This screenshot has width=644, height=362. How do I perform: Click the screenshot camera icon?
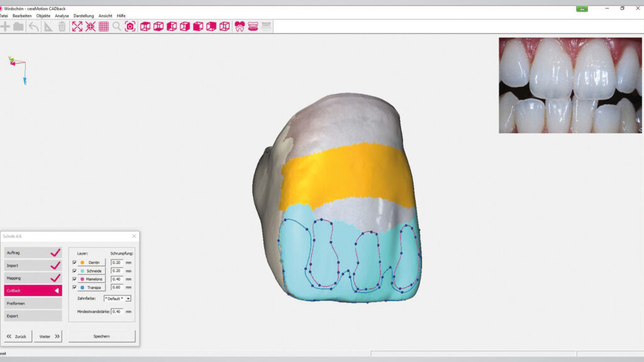pyautogui.click(x=130, y=26)
